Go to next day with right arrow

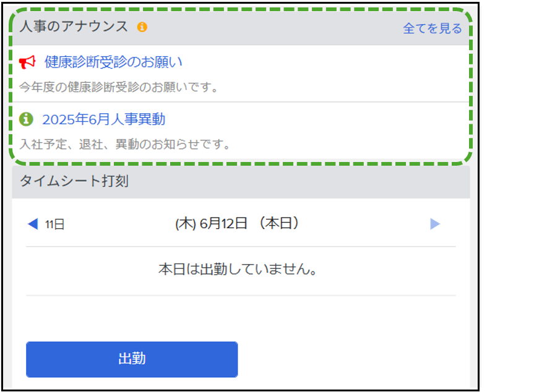[435, 224]
